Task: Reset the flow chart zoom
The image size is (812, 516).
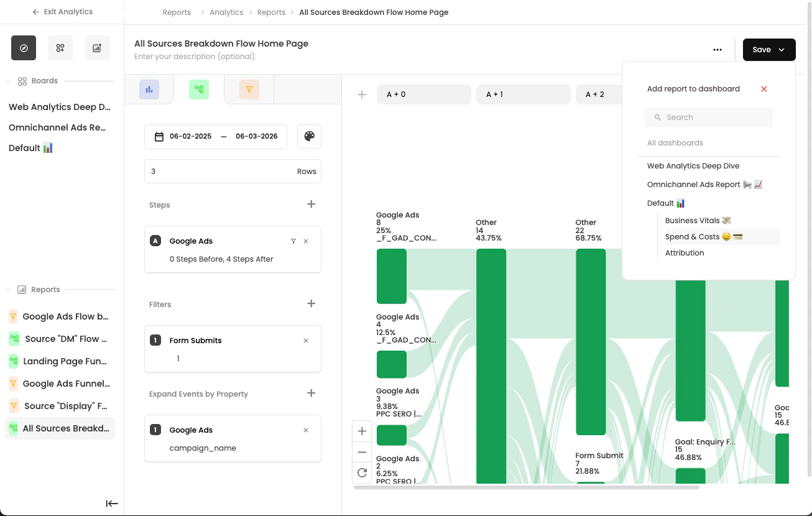Action: (362, 473)
